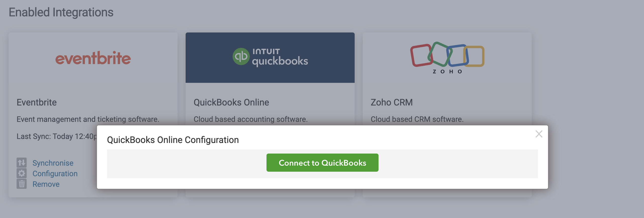This screenshot has width=644, height=218.
Task: Click the green QuickBooks 'qb' logo
Action: 241,57
